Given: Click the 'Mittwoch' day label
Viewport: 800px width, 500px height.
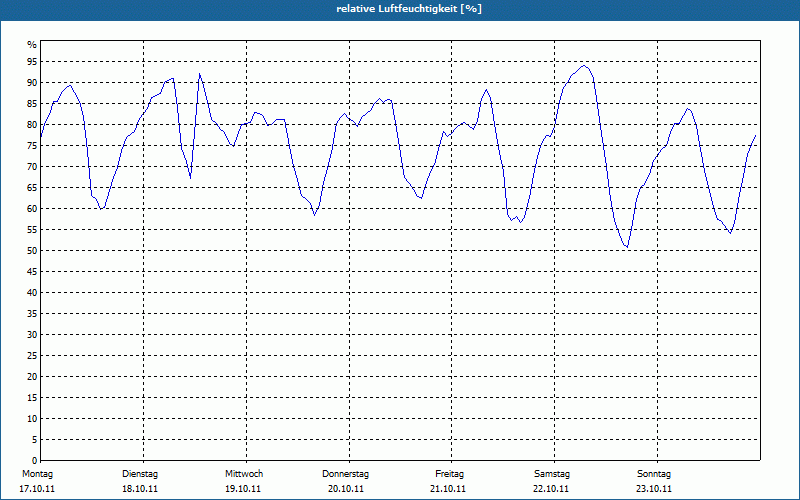Looking at the screenshot, I should (x=244, y=474).
